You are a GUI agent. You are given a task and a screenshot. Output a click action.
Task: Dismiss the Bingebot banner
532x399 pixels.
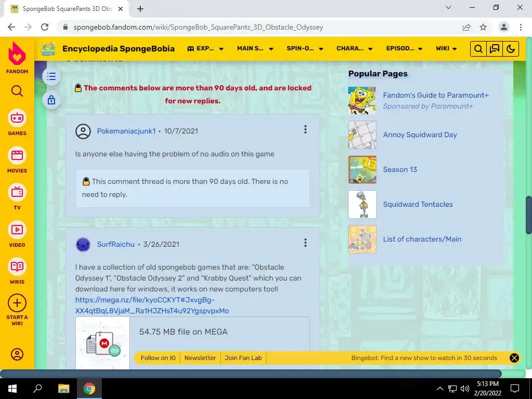[514, 358]
